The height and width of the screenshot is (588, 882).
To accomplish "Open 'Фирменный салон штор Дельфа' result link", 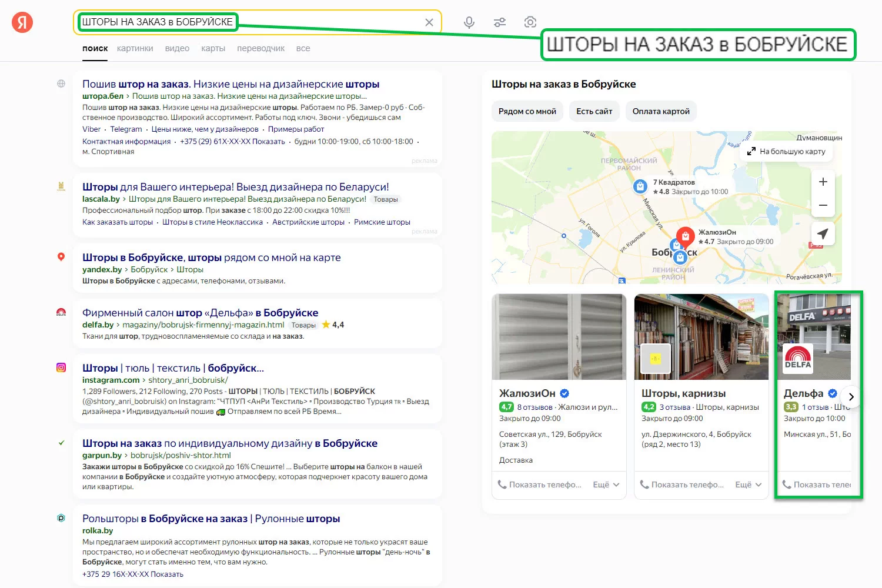I will pyautogui.click(x=200, y=313).
